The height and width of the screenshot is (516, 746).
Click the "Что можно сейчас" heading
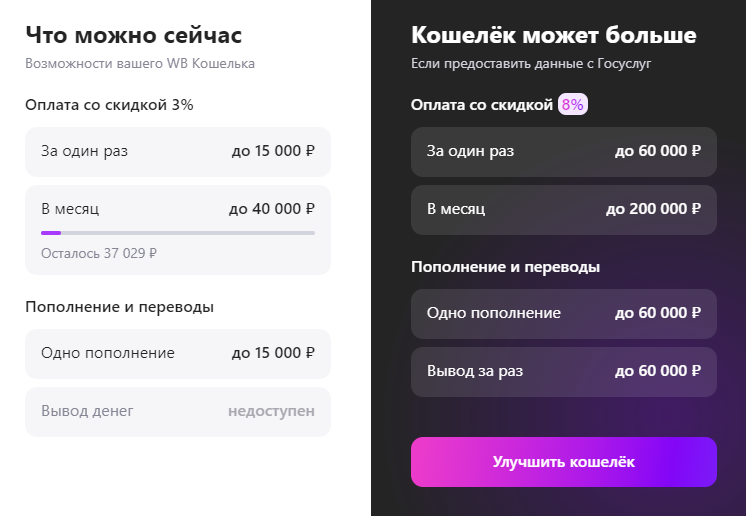click(133, 36)
